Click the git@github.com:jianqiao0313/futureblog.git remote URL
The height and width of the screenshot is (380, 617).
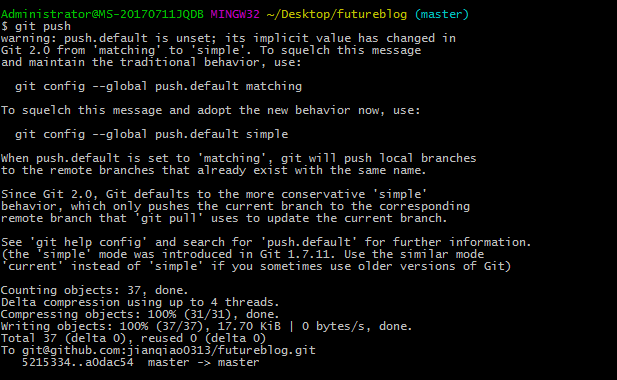168,350
